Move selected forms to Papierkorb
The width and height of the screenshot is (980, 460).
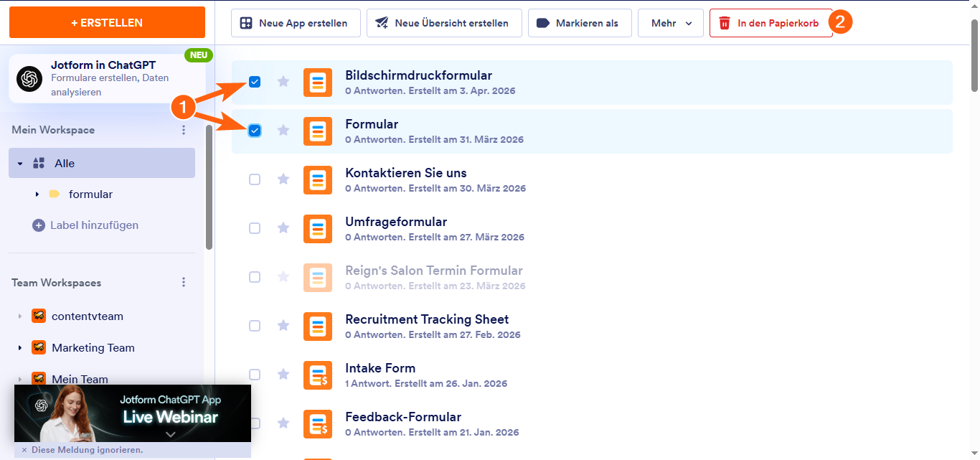pyautogui.click(x=771, y=23)
